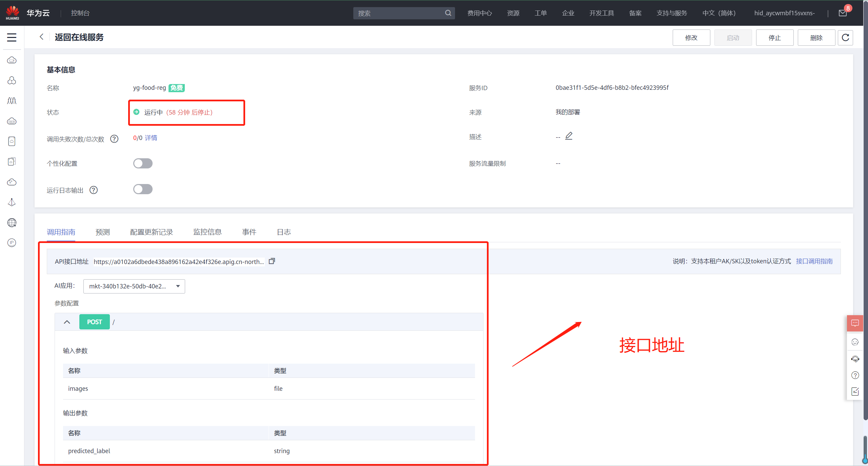Switch to the 事件 tab
The image size is (868, 466).
click(249, 232)
